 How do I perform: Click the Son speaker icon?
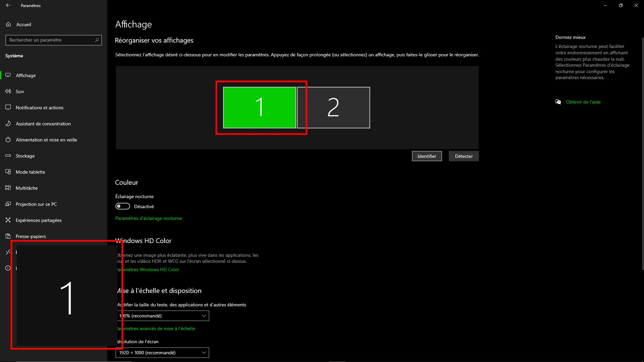[8, 92]
